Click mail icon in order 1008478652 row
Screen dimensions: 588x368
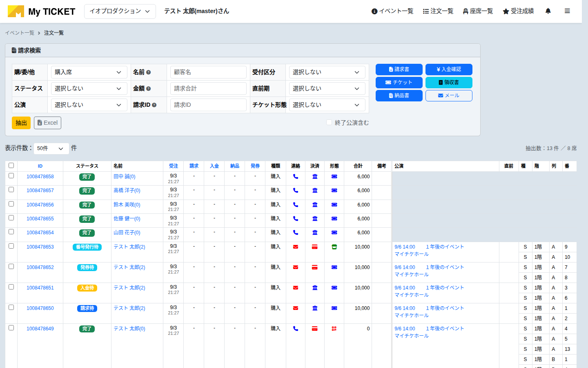tap(296, 267)
